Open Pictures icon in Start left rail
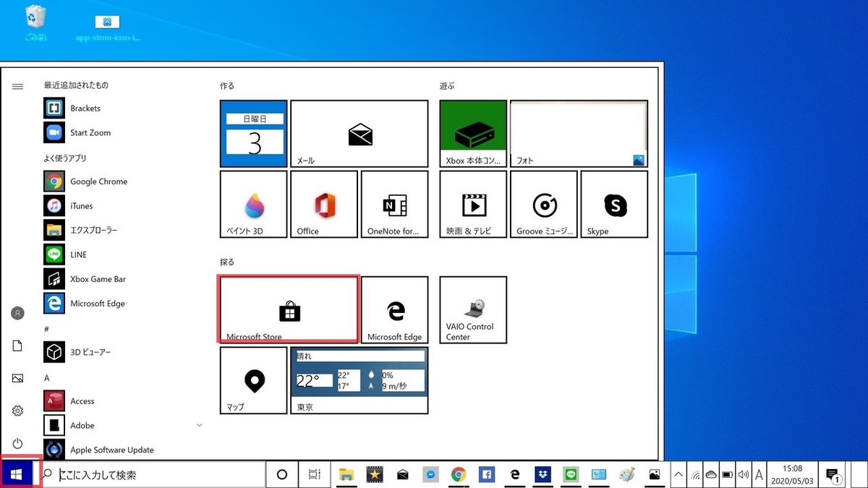Screen dimensions: 868x488 coord(18,378)
